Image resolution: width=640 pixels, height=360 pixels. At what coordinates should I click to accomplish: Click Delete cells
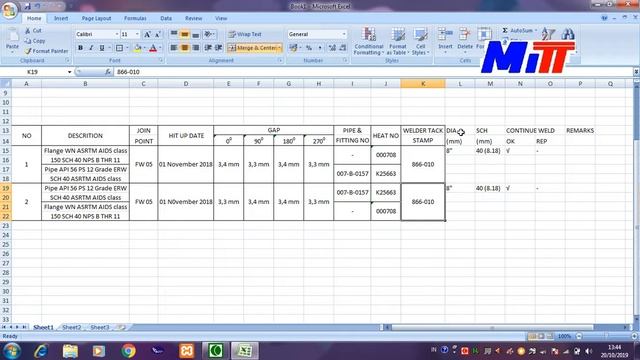click(464, 40)
